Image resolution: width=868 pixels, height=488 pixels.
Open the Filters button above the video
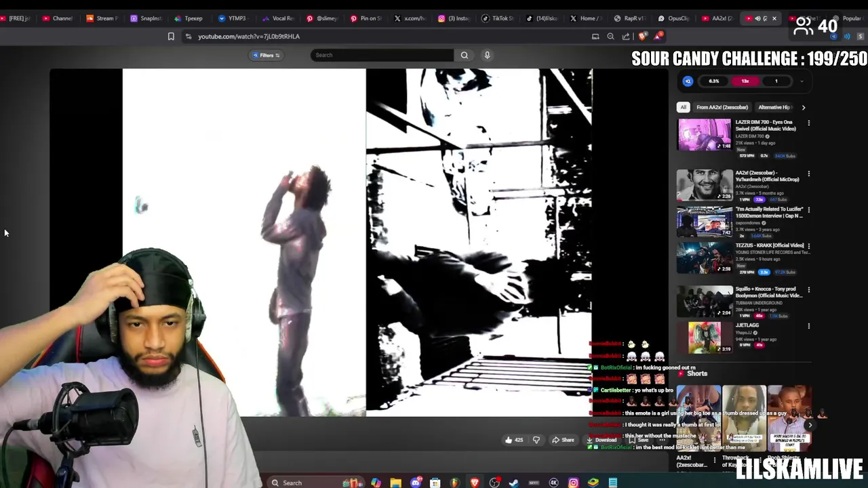(266, 55)
